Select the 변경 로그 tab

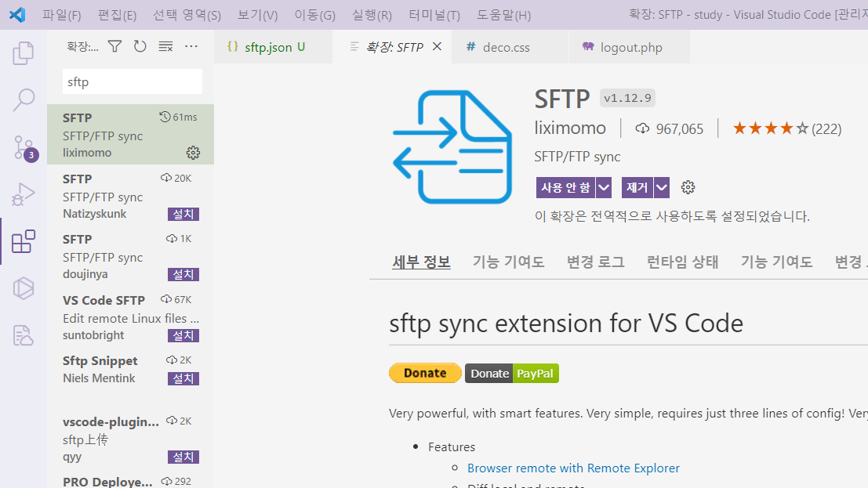tap(596, 262)
